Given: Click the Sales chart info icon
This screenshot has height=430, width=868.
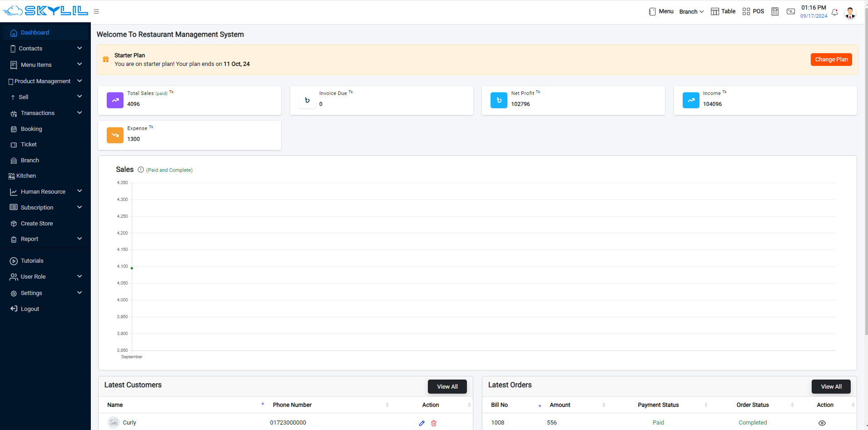Looking at the screenshot, I should click(141, 170).
